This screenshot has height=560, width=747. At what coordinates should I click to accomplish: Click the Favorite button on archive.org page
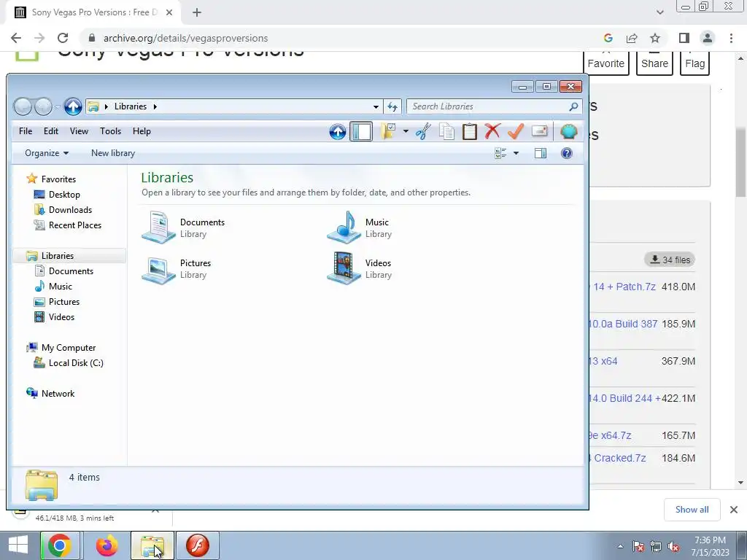point(605,63)
